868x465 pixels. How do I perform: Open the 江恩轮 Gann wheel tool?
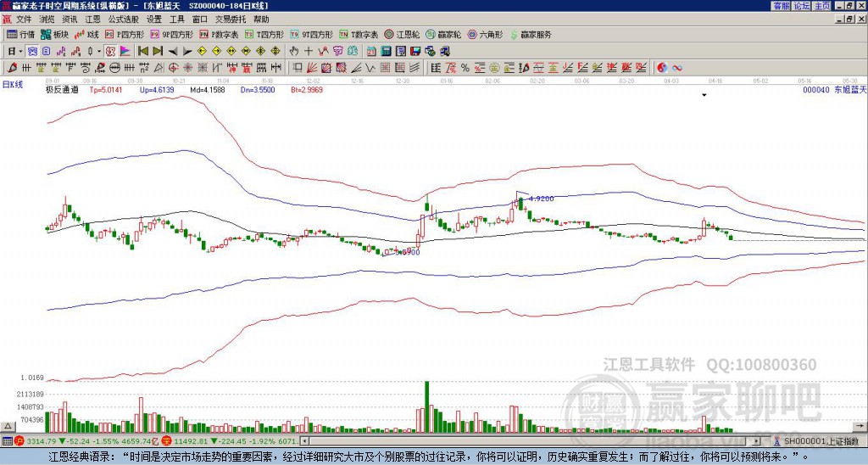pyautogui.click(x=403, y=34)
